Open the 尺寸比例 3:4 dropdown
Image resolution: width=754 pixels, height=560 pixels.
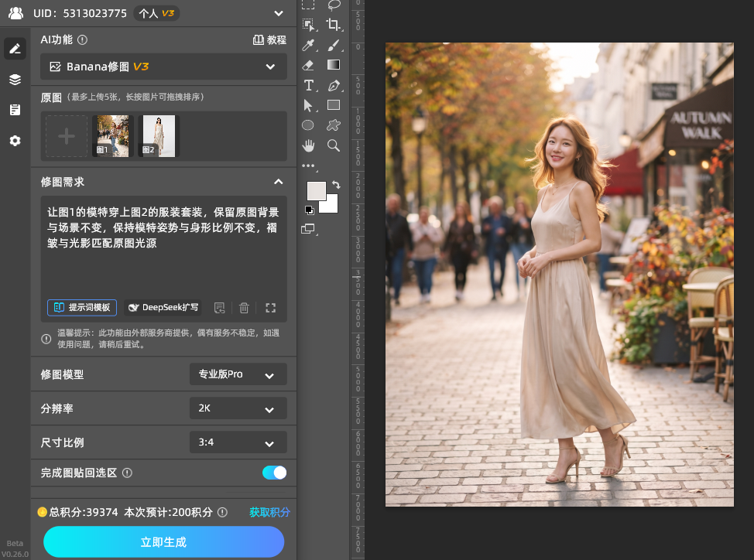(x=238, y=442)
